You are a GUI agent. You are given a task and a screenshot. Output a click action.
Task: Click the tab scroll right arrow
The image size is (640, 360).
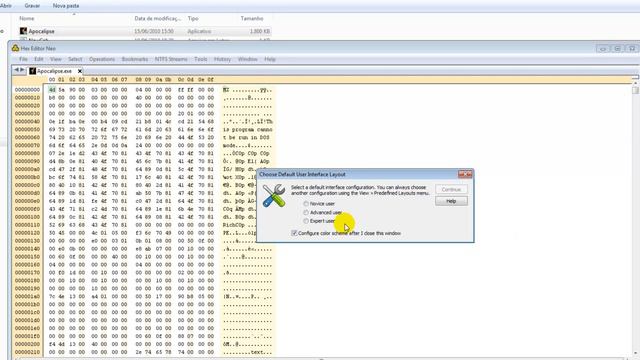[22, 70]
